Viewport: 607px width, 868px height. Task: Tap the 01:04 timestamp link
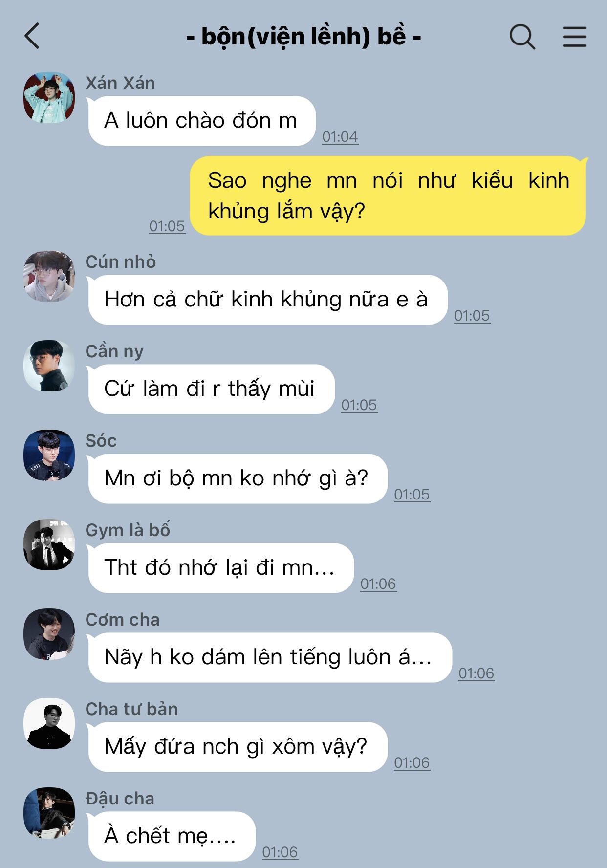(340, 137)
